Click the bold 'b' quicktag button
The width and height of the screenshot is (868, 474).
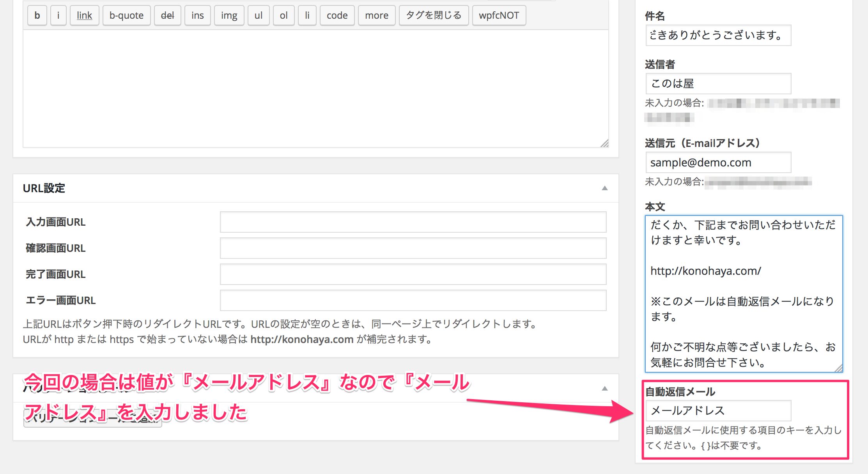click(x=37, y=15)
